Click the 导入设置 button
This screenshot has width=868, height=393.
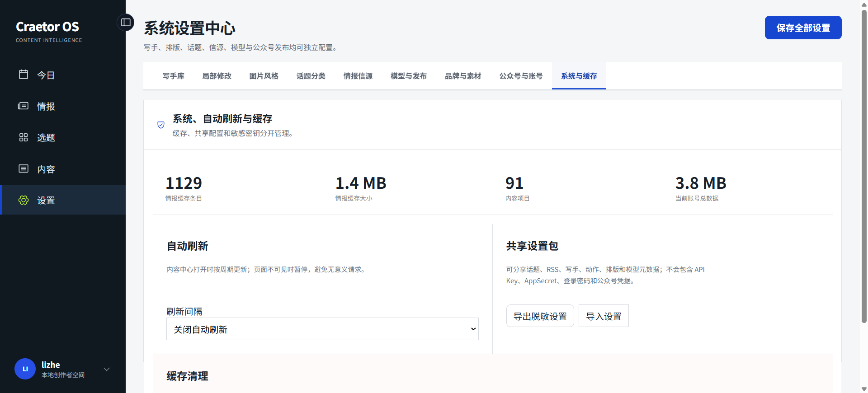click(604, 316)
